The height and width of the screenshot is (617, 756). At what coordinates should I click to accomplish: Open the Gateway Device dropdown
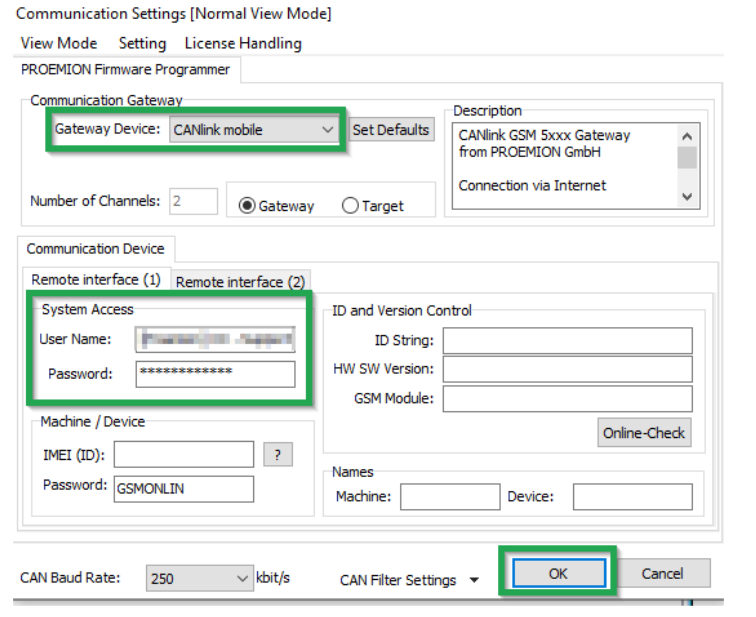pos(327,130)
